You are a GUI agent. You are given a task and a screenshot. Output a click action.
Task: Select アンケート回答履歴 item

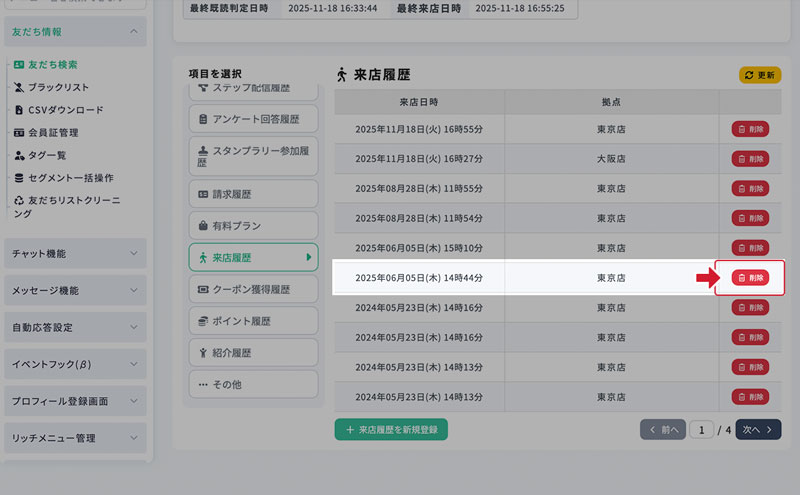click(252, 119)
